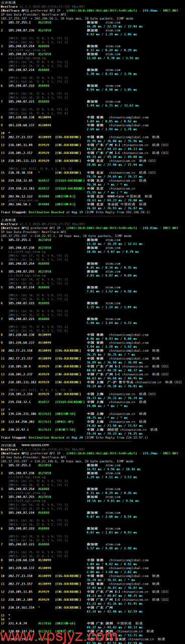Select the 219.34ms latency in the header

click(150, 453)
